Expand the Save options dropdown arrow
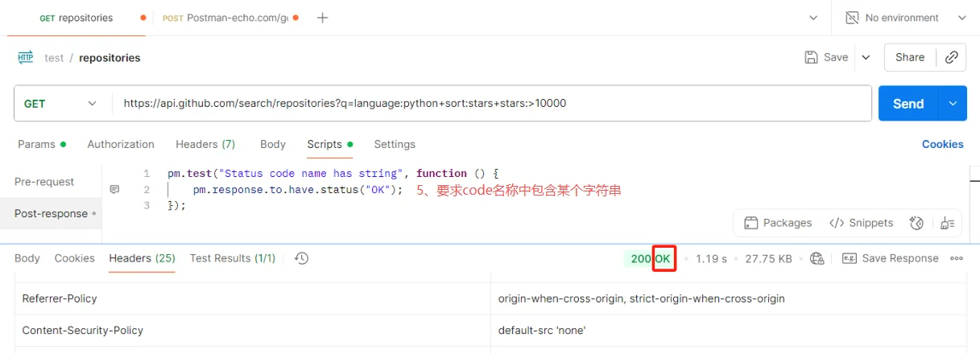 (866, 57)
